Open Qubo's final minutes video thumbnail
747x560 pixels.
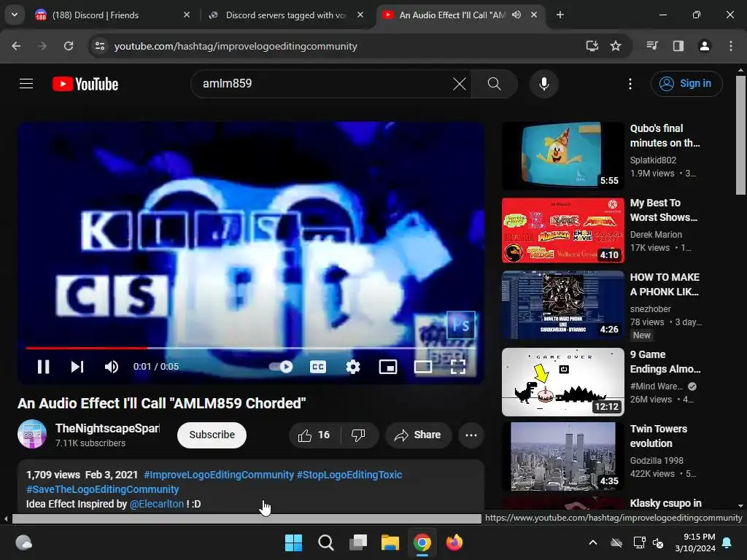coord(562,156)
